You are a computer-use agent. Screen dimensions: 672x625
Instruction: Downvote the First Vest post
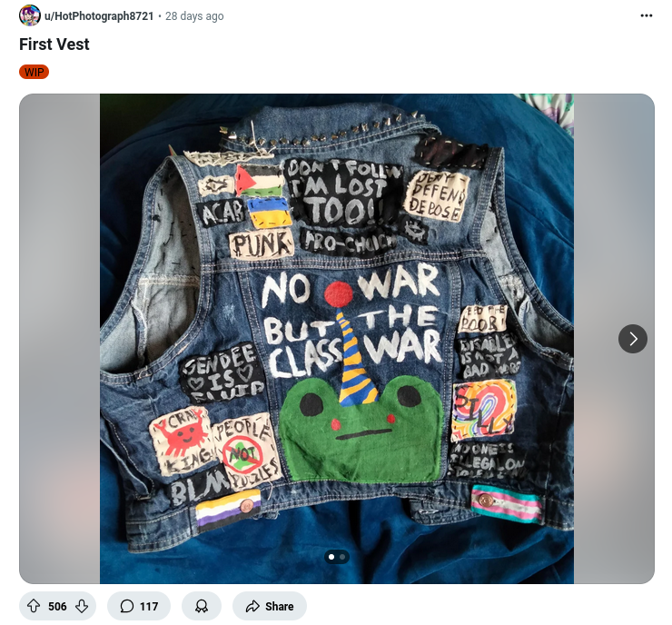coord(82,606)
